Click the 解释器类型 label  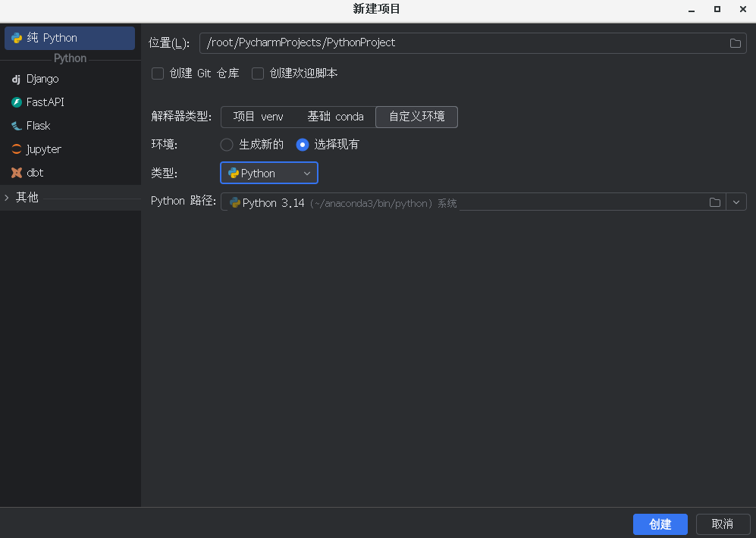181,117
